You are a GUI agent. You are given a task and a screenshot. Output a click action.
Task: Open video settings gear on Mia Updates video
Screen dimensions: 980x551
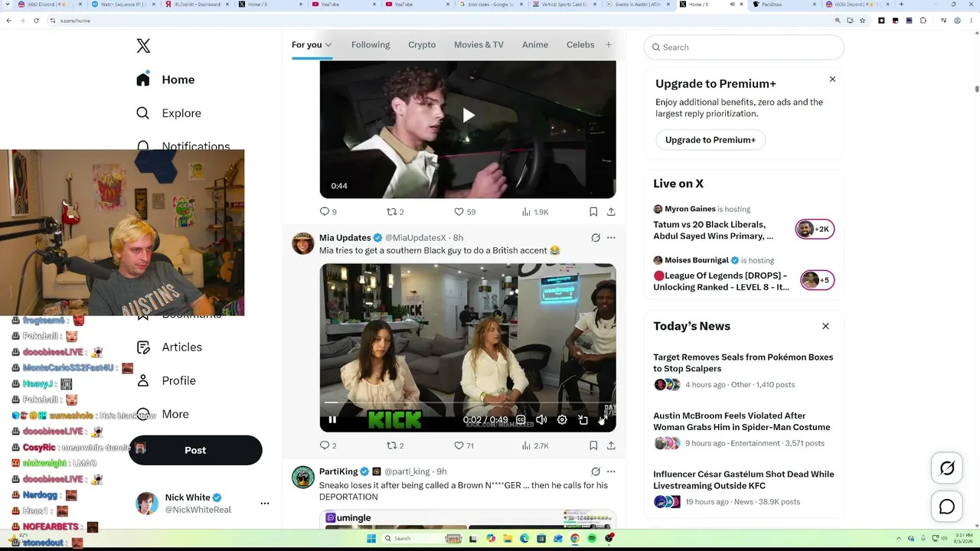click(x=562, y=419)
